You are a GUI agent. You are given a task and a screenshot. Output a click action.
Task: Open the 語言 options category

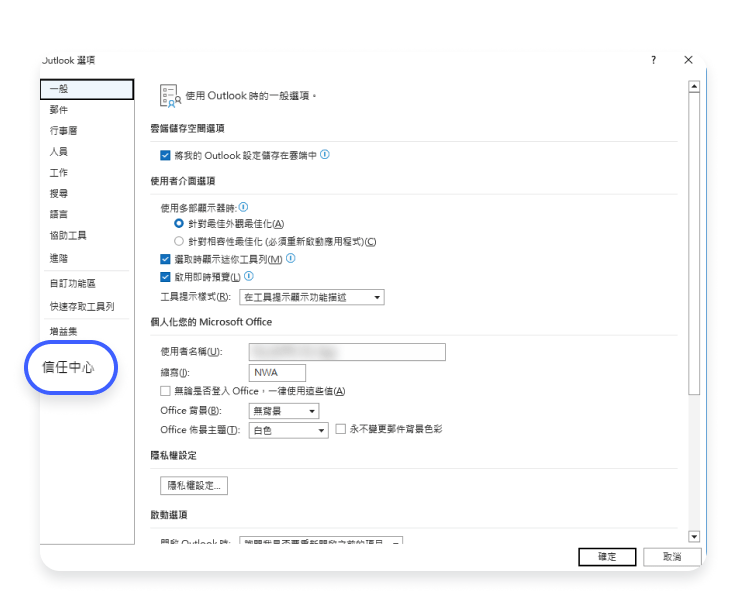[59, 214]
